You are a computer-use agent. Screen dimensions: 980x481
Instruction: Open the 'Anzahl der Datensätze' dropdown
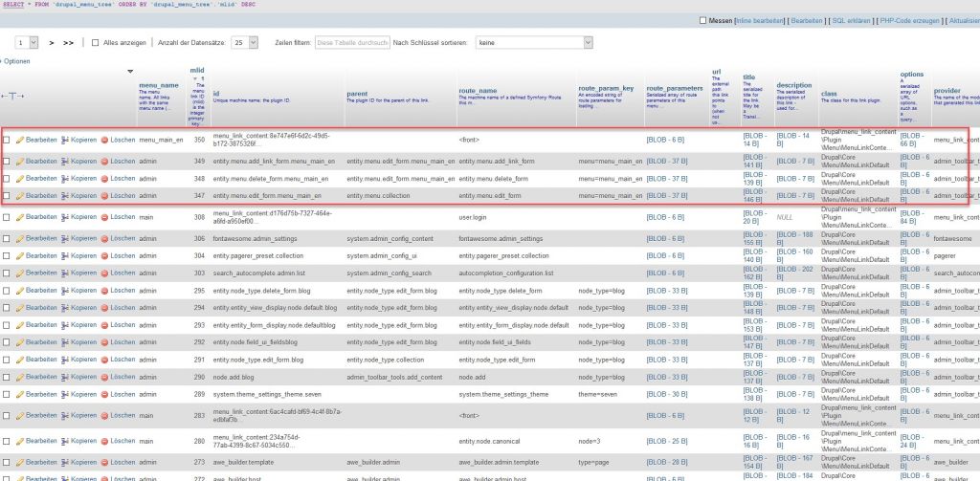pos(245,43)
